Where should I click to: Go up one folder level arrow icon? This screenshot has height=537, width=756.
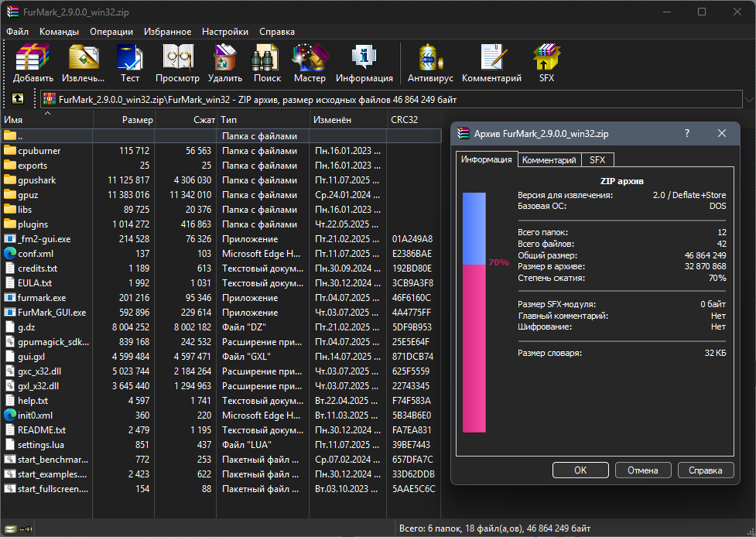pos(18,99)
